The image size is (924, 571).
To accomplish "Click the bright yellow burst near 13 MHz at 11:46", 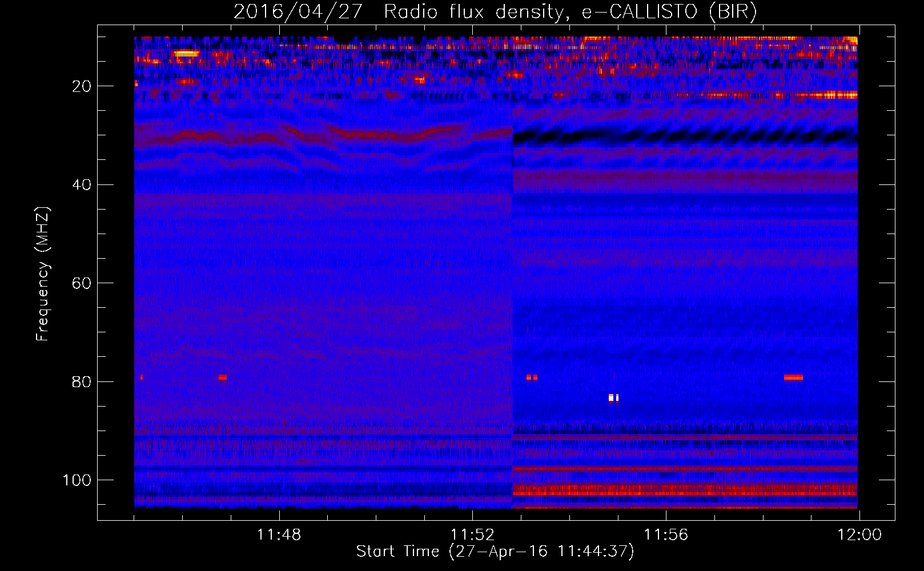I will (187, 54).
